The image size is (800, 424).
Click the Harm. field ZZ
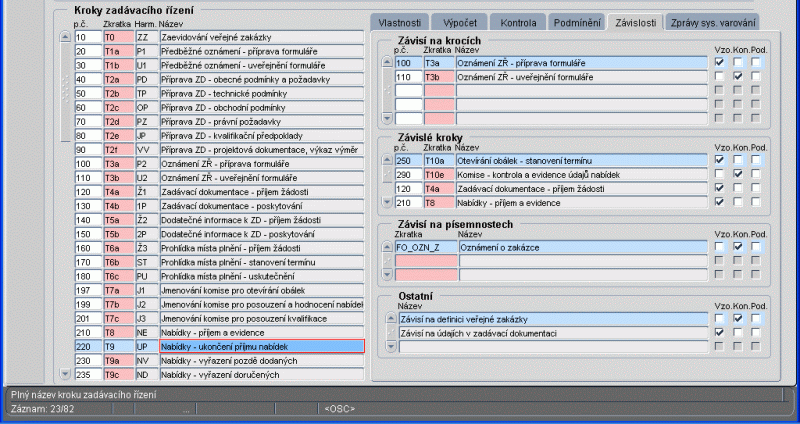click(146, 37)
